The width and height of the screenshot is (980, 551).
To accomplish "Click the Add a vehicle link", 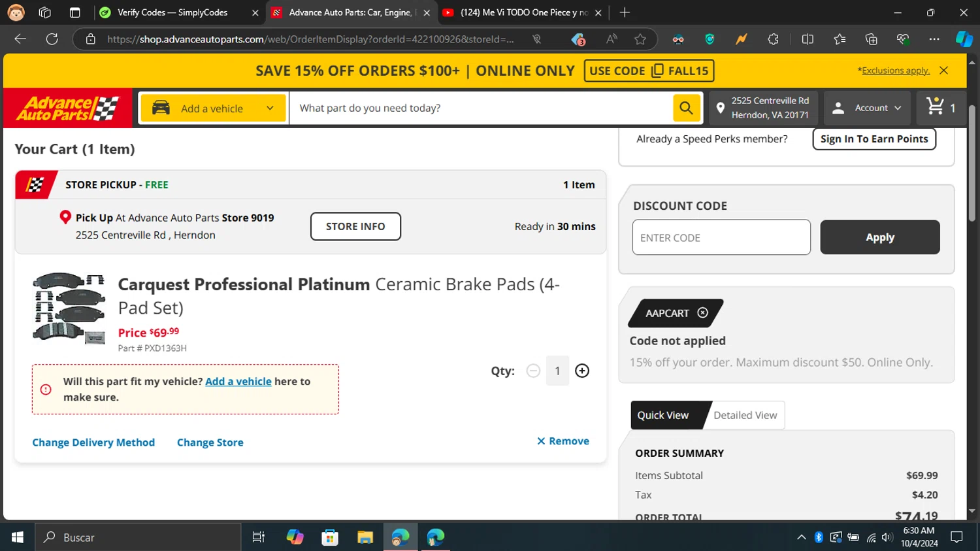I will [x=238, y=381].
